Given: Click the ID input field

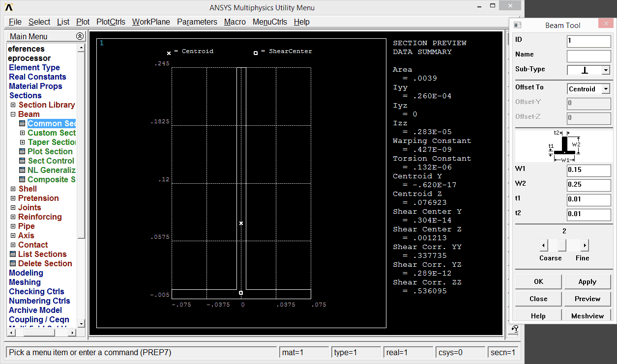Looking at the screenshot, I should (x=589, y=41).
